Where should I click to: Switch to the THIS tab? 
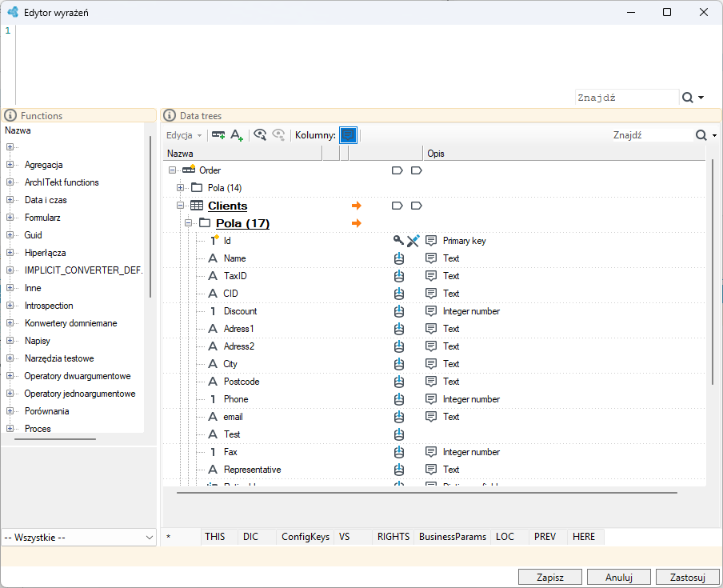click(219, 537)
